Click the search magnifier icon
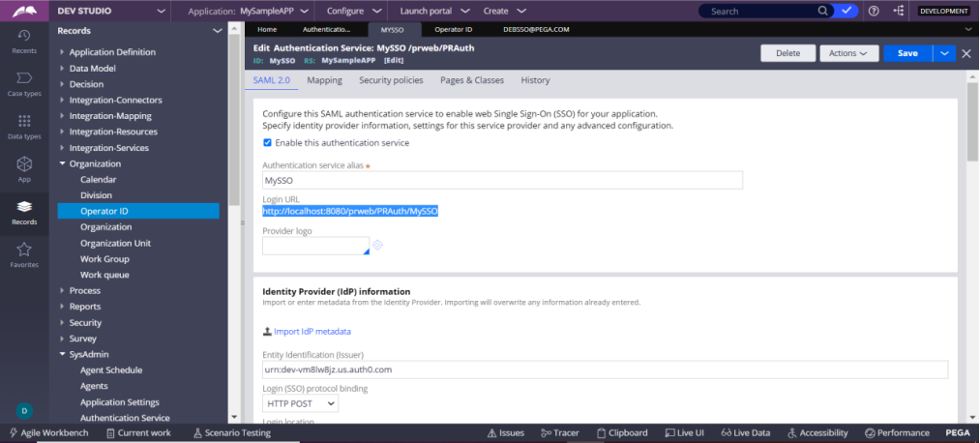The image size is (980, 443). (x=823, y=11)
